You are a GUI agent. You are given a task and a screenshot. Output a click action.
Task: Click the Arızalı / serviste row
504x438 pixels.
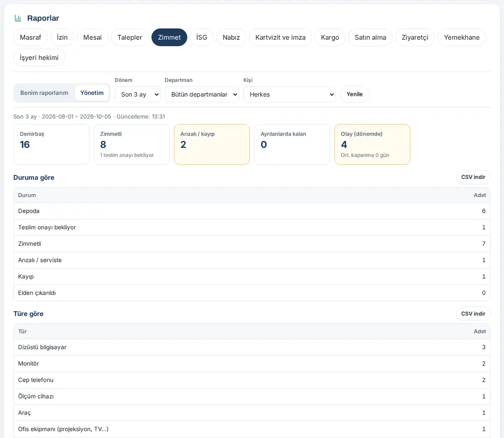(252, 260)
